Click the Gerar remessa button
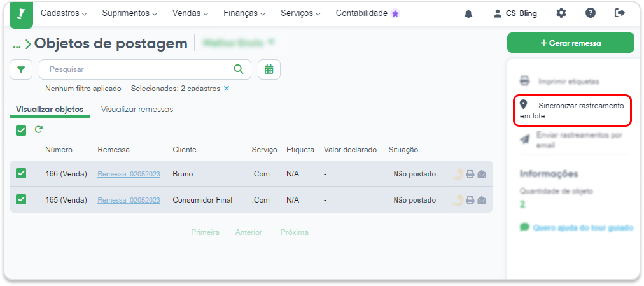 pos(570,43)
